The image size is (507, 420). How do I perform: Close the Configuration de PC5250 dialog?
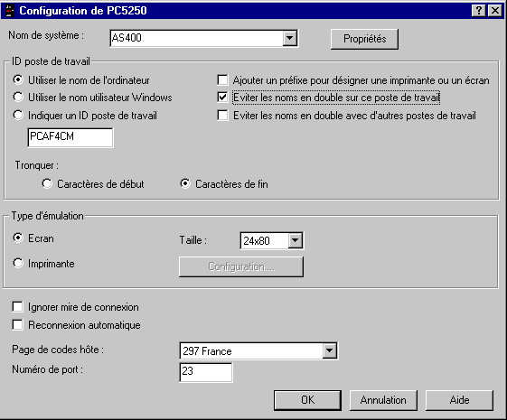(x=495, y=11)
